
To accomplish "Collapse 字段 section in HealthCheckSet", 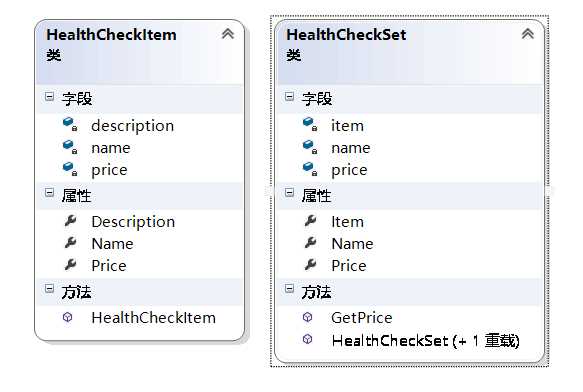I will (x=289, y=97).
